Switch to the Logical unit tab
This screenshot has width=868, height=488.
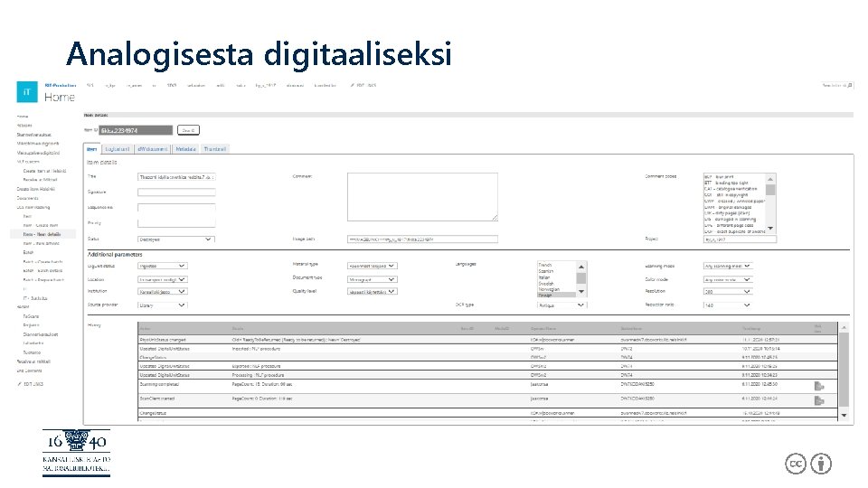[x=118, y=149]
